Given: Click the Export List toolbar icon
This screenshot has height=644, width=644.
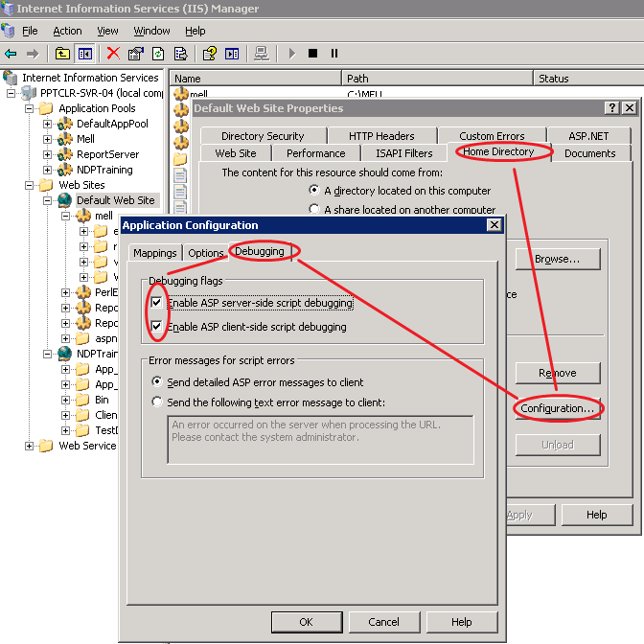Looking at the screenshot, I should pyautogui.click(x=180, y=54).
